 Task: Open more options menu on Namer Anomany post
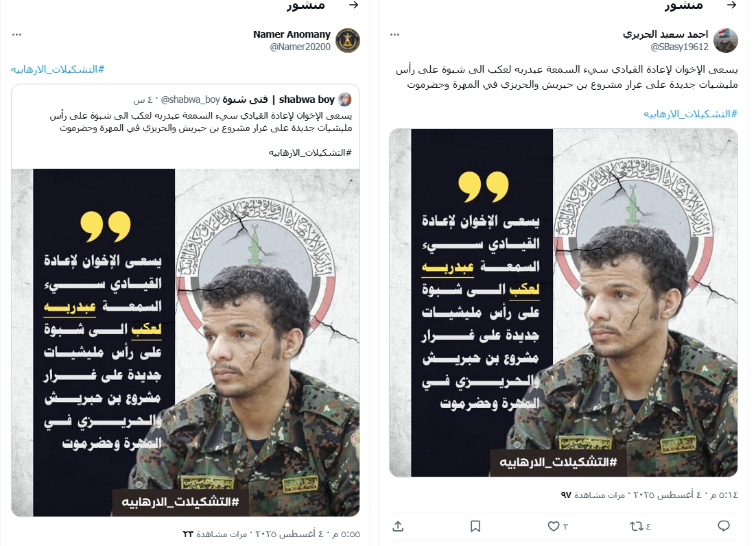tap(17, 35)
